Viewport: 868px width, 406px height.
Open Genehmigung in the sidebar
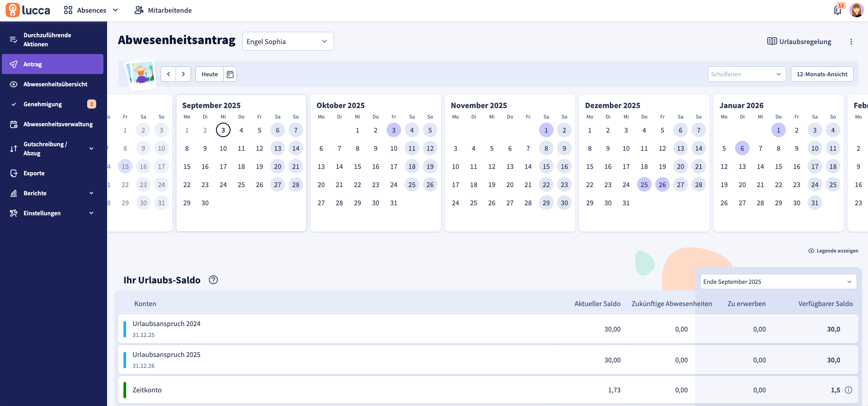pos(43,104)
